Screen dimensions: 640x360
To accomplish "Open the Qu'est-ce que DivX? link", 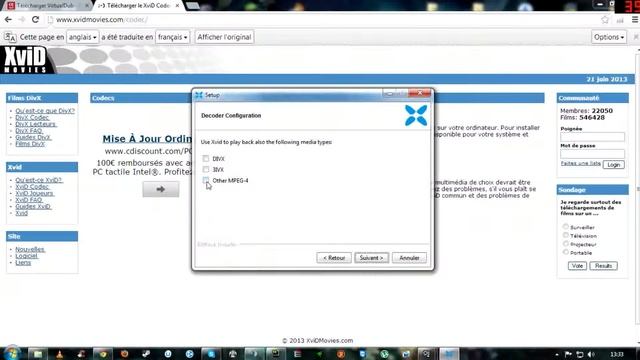I will click(x=45, y=111).
